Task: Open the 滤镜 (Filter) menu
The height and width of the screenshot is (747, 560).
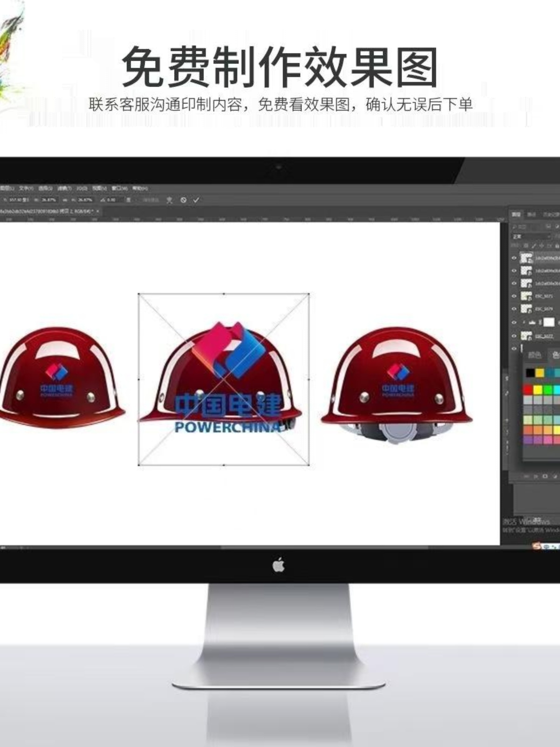Action: pyautogui.click(x=64, y=188)
